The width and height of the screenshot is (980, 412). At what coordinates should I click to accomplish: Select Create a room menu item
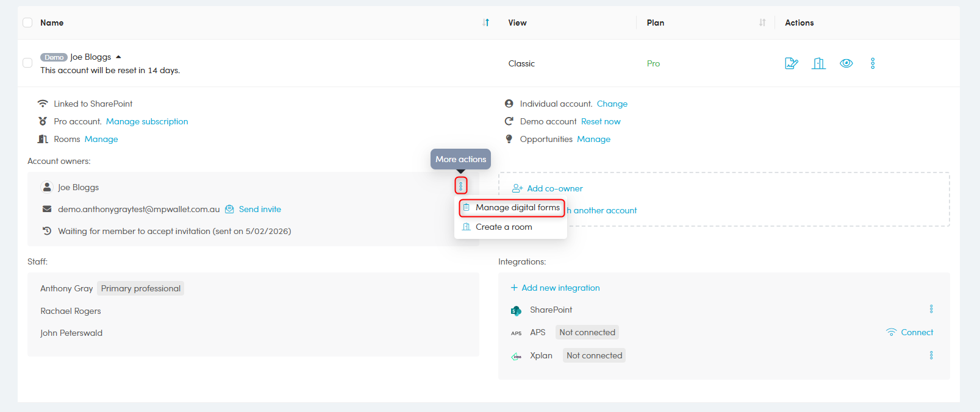click(x=503, y=227)
